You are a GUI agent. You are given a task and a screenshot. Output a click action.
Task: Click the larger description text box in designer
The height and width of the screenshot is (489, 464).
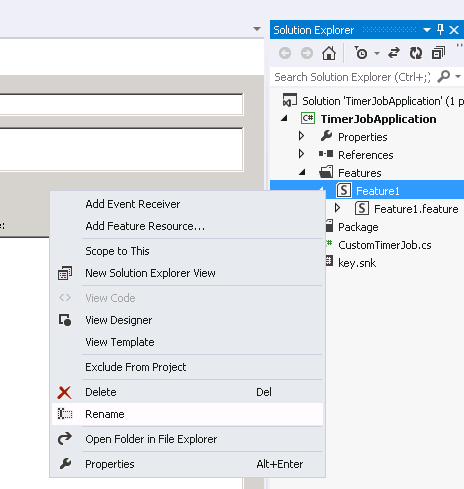pos(121,149)
